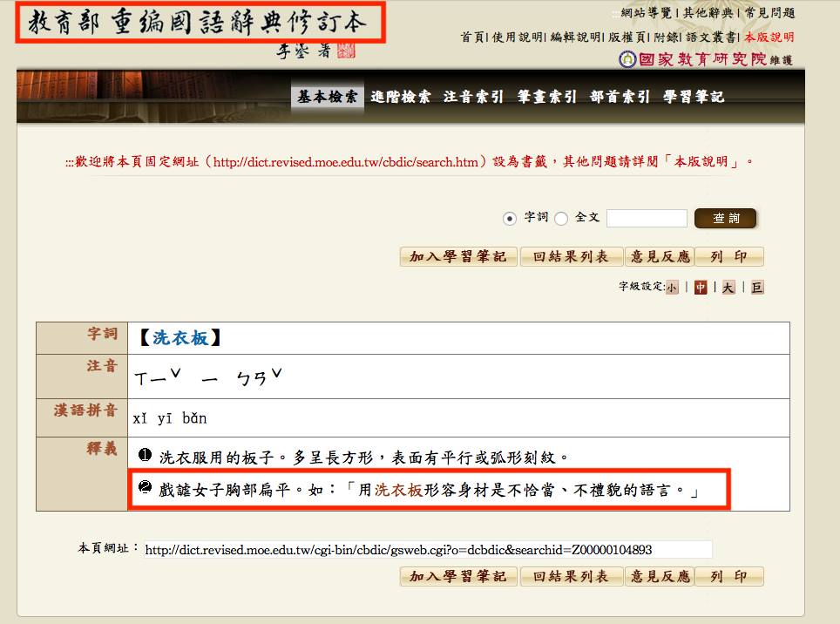Viewport: 840px width, 624px height.
Task: Click lower 列印 button below the URL
Action: coord(729,576)
